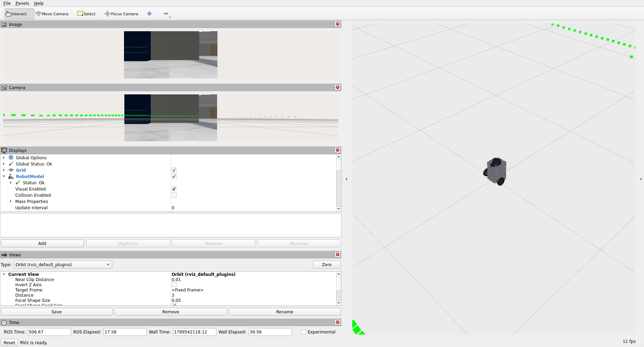Toggle the RobotModel display checkbox
The width and height of the screenshot is (644, 347).
point(174,176)
